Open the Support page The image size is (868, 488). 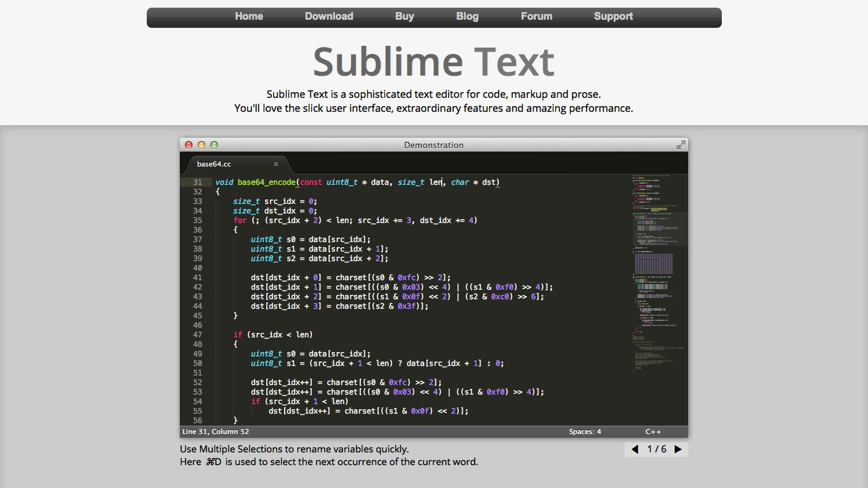pyautogui.click(x=613, y=16)
